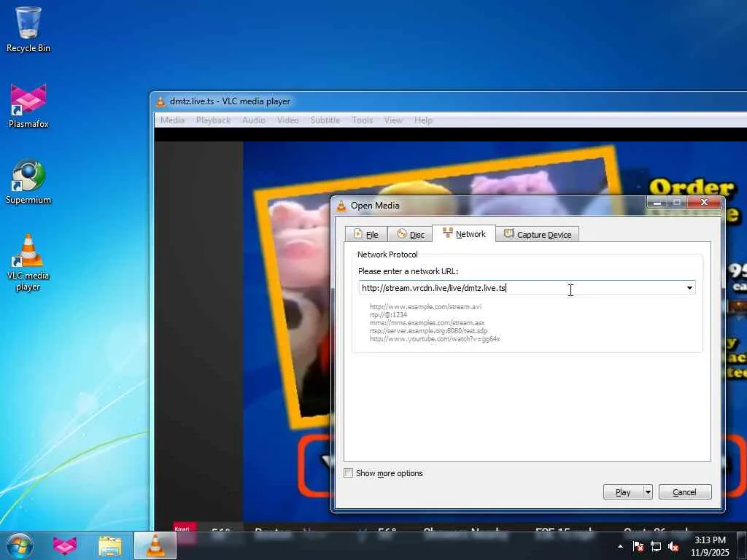Open File Explorer from the taskbar
Image resolution: width=747 pixels, height=560 pixels.
tap(110, 545)
